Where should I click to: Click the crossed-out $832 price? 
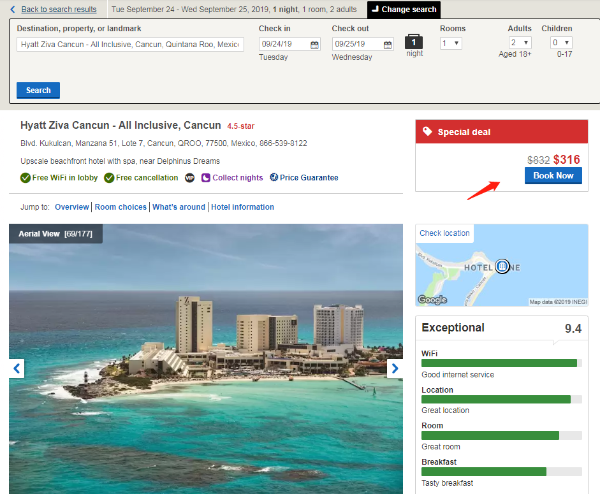538,160
